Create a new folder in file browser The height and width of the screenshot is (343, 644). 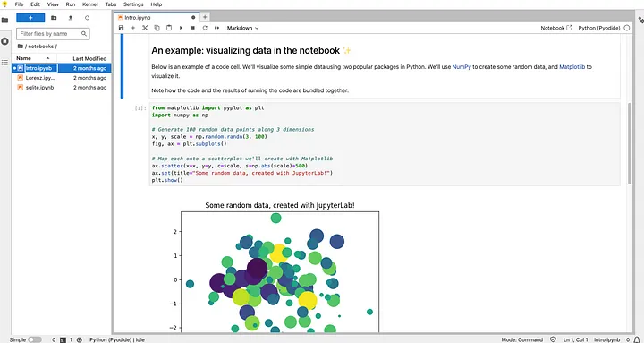click(x=54, y=18)
